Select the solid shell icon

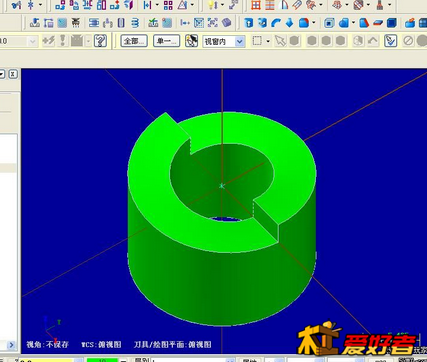coord(329,23)
